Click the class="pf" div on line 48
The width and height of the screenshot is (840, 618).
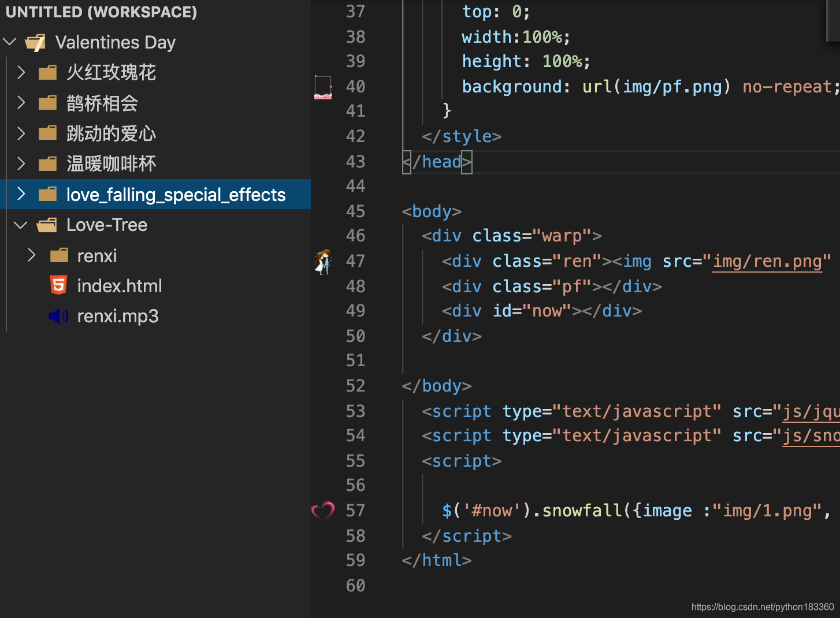click(552, 286)
